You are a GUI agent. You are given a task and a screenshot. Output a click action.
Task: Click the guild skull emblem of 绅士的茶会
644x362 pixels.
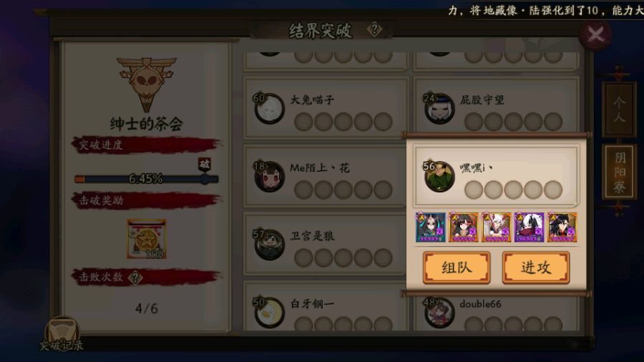point(147,84)
